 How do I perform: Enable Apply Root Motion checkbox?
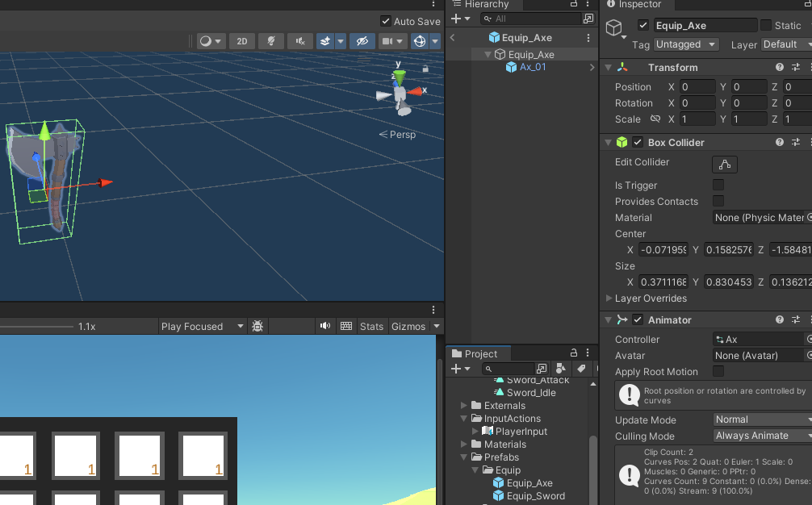click(718, 372)
